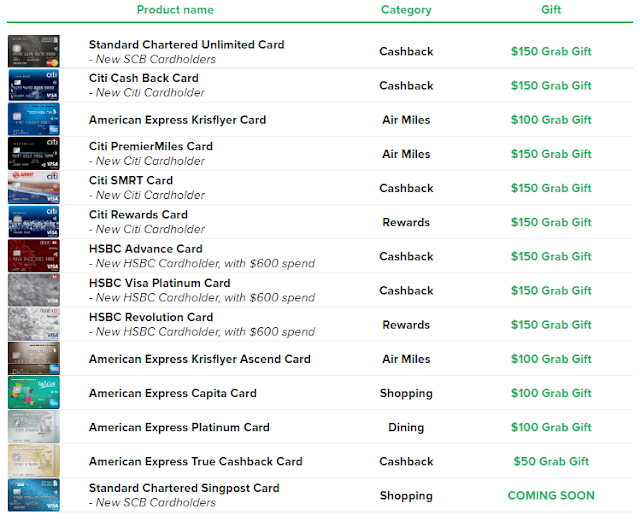Click Dining category for Amex Platinum
Viewport: 640px width, 521px height.
coord(406,427)
